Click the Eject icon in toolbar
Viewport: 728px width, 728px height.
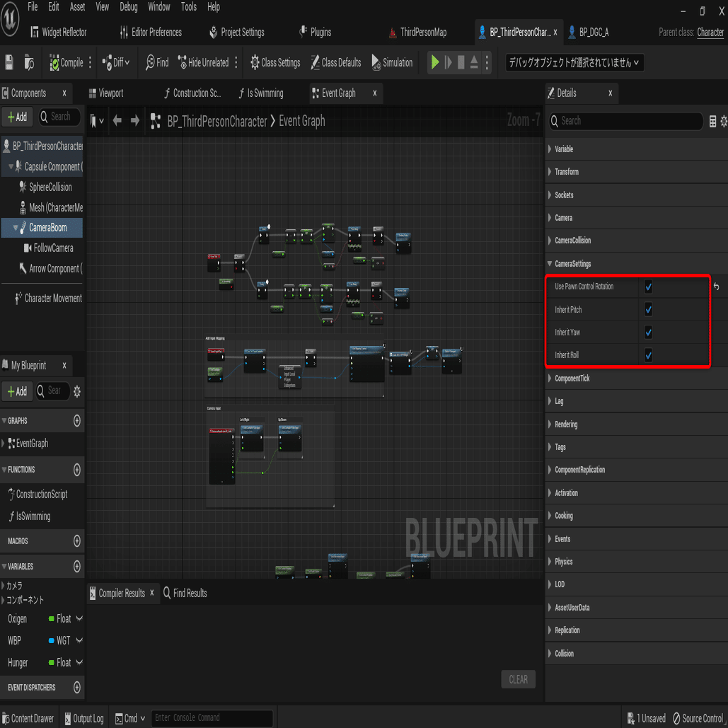click(x=474, y=62)
